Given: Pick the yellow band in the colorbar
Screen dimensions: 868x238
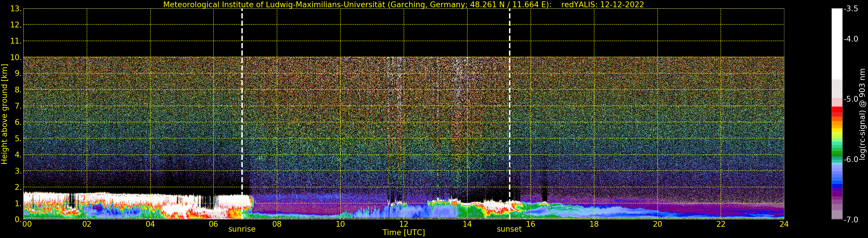Looking at the screenshot, I should pyautogui.click(x=837, y=130).
